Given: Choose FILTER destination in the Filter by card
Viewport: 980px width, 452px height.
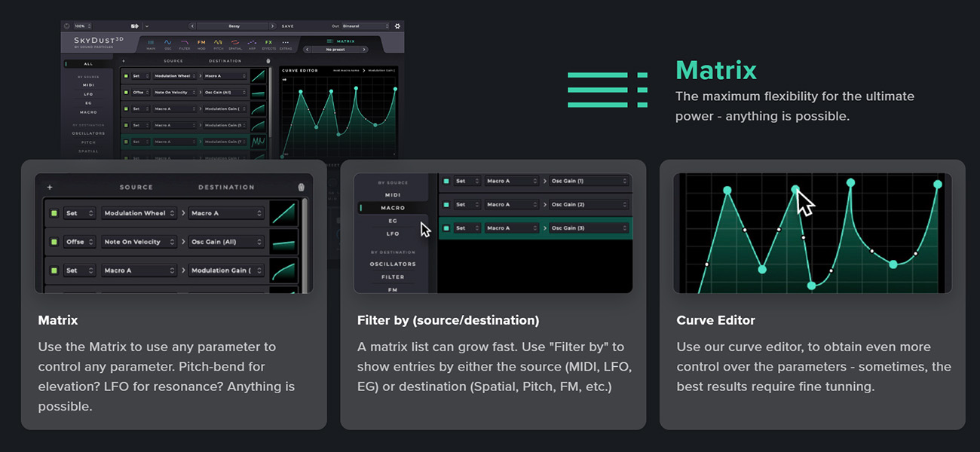Looking at the screenshot, I should coord(393,276).
